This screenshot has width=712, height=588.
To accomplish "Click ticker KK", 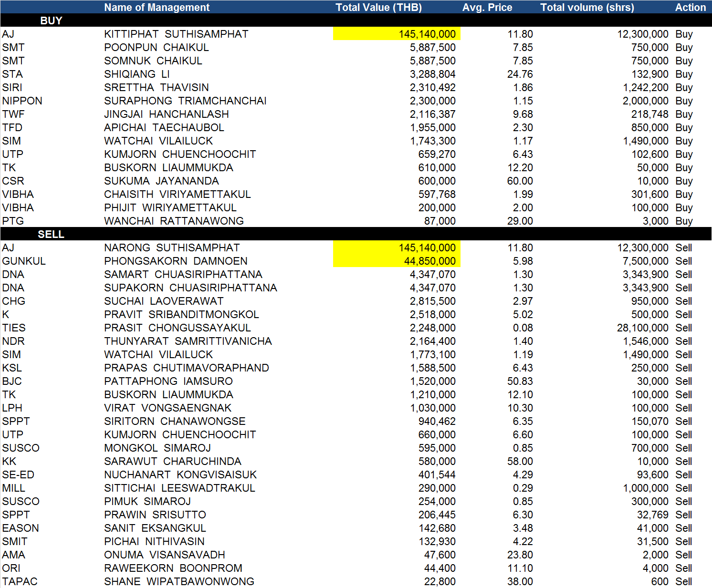I will [9, 461].
